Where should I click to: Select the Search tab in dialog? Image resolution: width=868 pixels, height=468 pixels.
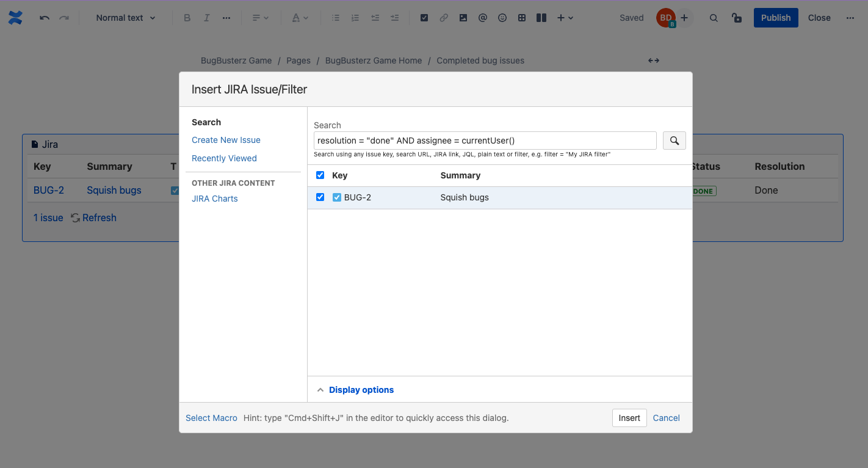[x=206, y=122]
